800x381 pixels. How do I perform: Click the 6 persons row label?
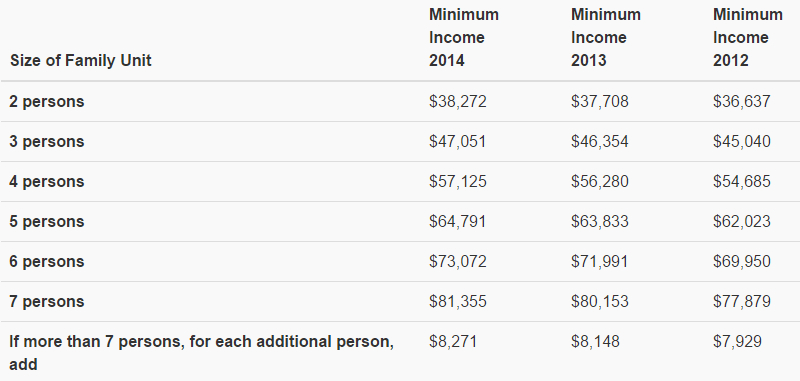(47, 261)
